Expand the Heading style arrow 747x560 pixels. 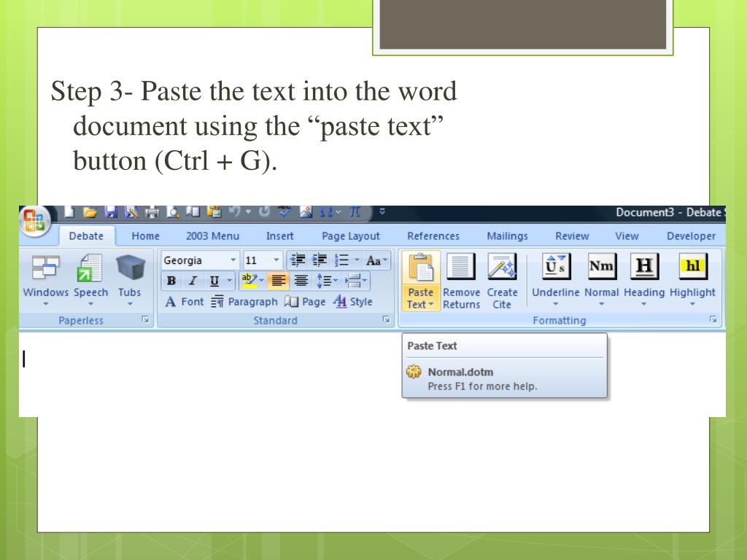(x=644, y=304)
